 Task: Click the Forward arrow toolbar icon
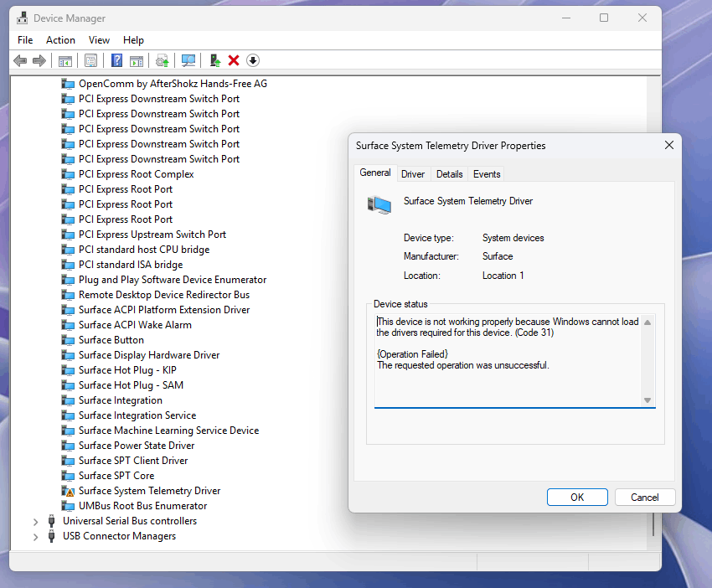[39, 60]
